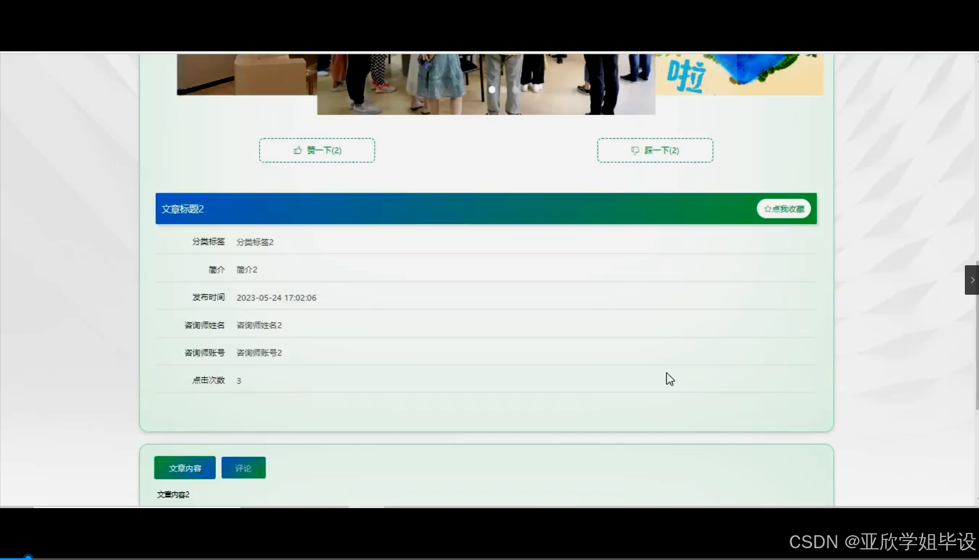Click the 咨询师姓名2 counselor name
The image size is (979, 560).
pos(259,325)
